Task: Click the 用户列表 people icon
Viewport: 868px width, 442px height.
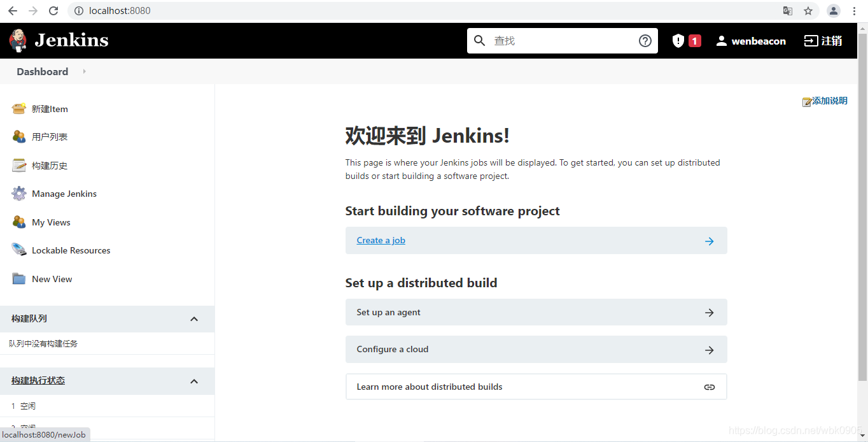Action: [x=19, y=137]
